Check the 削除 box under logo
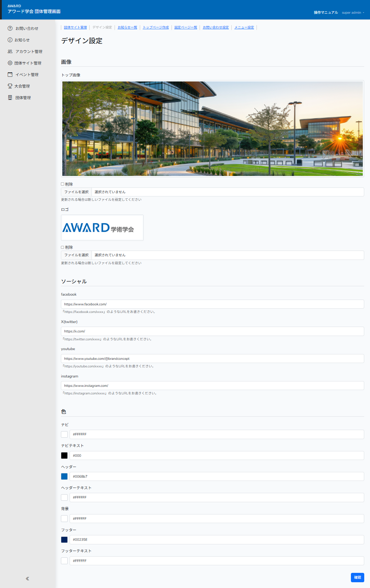The width and height of the screenshot is (370, 588). click(x=63, y=247)
